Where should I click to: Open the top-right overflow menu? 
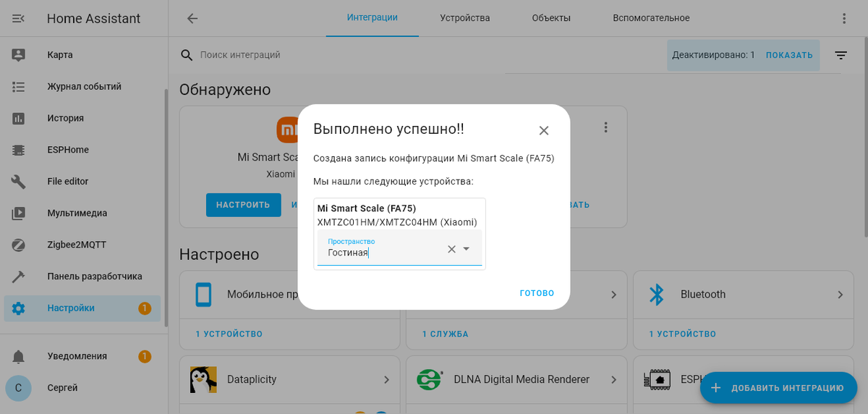click(843, 19)
